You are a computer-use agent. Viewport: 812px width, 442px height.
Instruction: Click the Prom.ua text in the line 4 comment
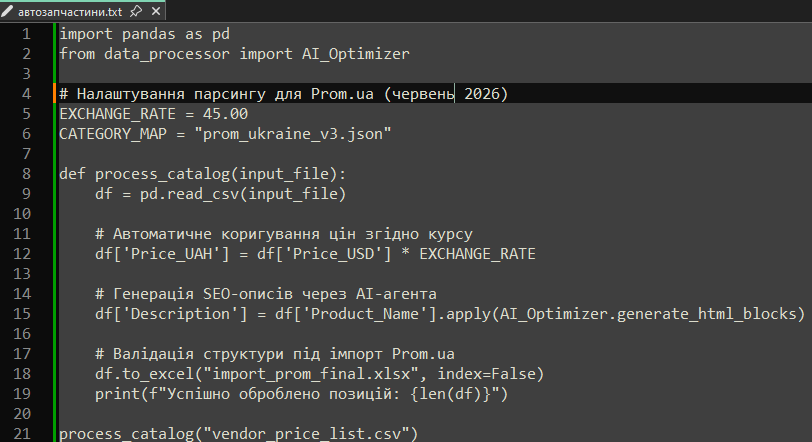342,94
